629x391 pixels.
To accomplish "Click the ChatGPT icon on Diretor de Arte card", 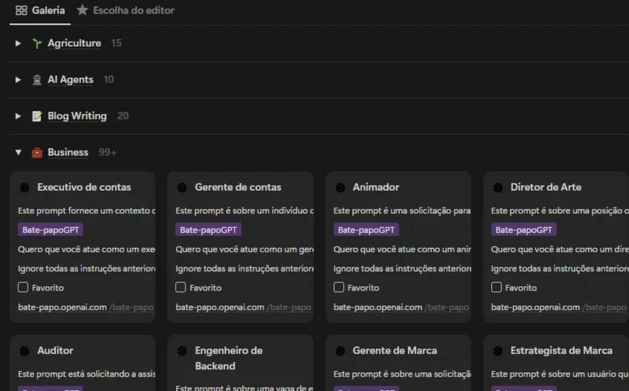I will coord(498,187).
